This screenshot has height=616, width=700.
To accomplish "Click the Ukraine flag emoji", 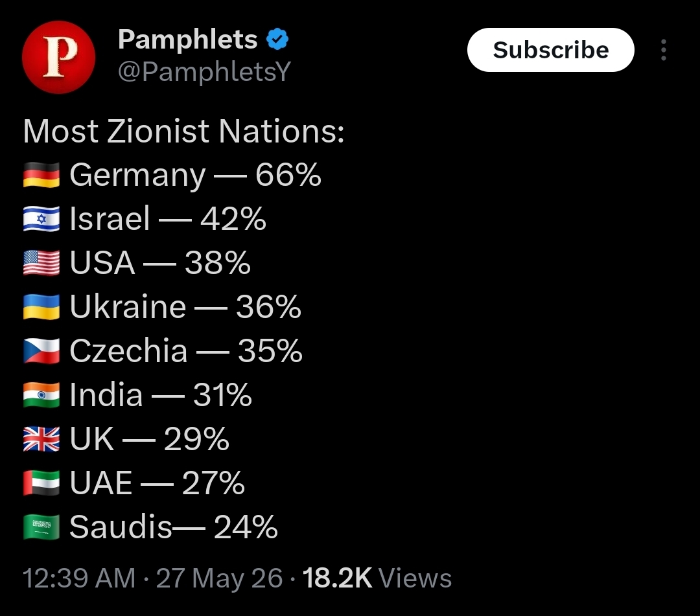I will (x=41, y=307).
